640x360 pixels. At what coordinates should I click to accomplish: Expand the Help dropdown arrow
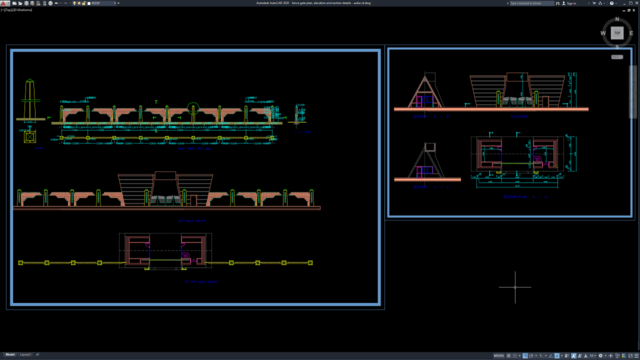click(x=616, y=3)
